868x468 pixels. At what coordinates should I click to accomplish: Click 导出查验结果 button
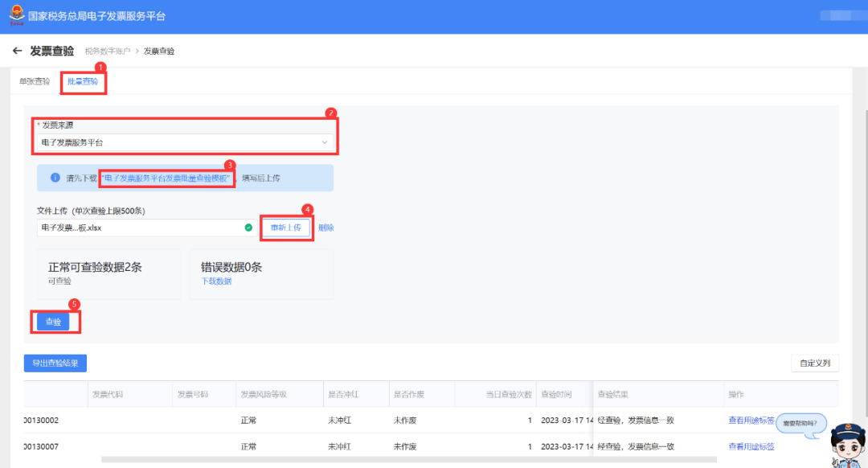(x=55, y=363)
